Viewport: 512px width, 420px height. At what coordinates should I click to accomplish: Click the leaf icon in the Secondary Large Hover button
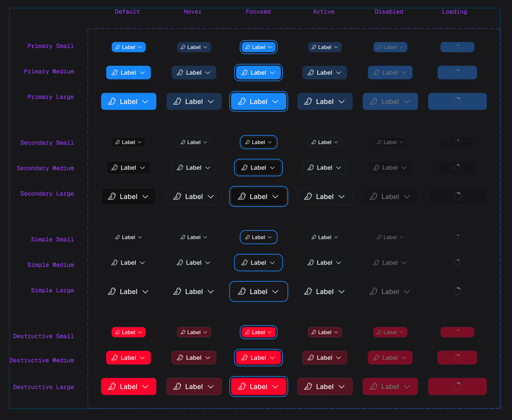[x=177, y=197]
